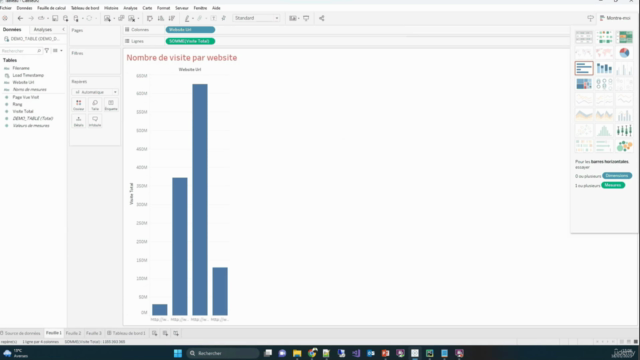The height and width of the screenshot is (360, 640).
Task: Click the new worksheet icon beside sheet tabs
Action: point(155,333)
